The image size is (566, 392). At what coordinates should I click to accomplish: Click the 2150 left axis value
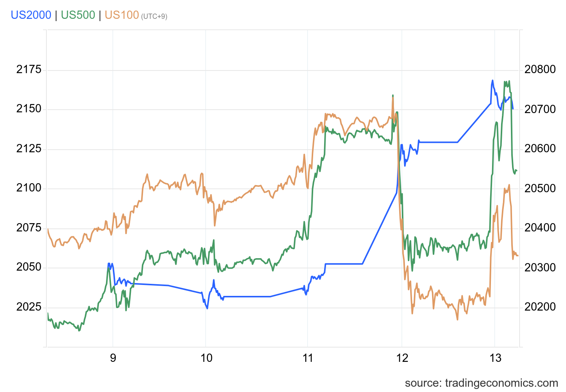(x=29, y=109)
